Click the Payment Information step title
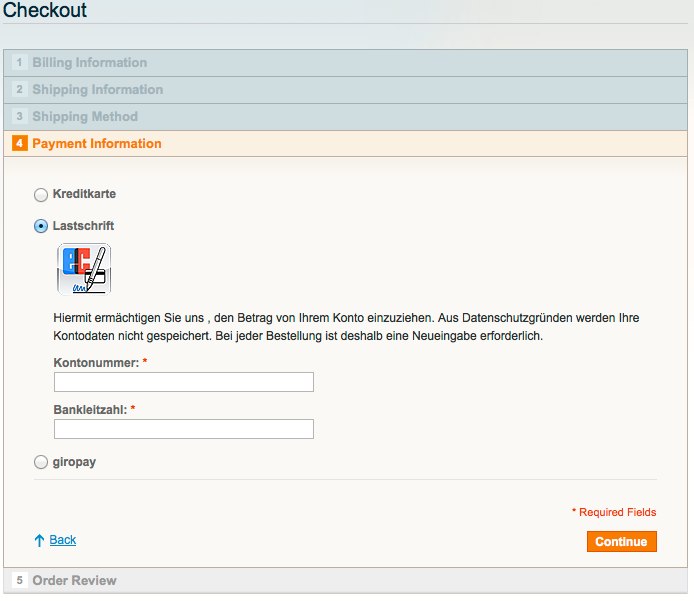Screen dimensions: 694x601 pyautogui.click(x=97, y=144)
